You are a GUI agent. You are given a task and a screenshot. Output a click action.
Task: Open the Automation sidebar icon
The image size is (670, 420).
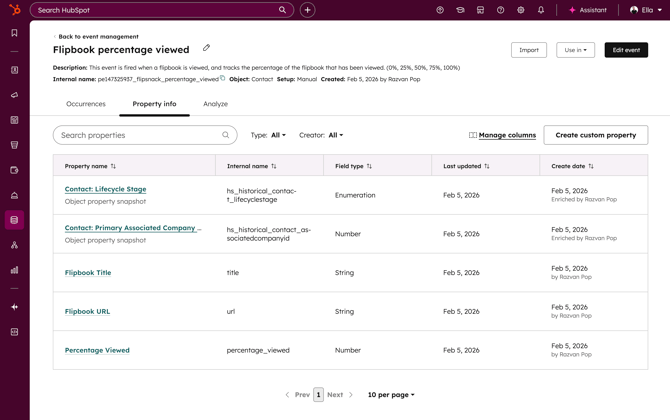pyautogui.click(x=15, y=245)
